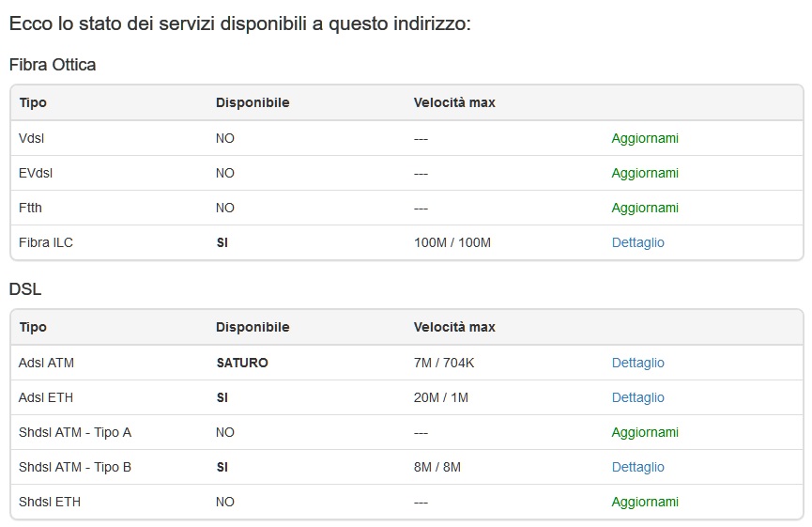
Task: Open Dettaglio for Fibra ILC
Action: point(637,242)
